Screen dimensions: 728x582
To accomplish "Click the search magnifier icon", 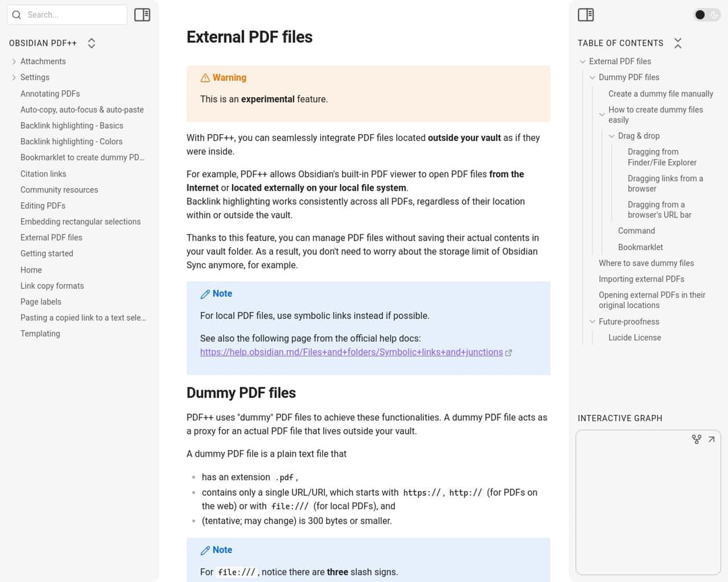I will (17, 15).
